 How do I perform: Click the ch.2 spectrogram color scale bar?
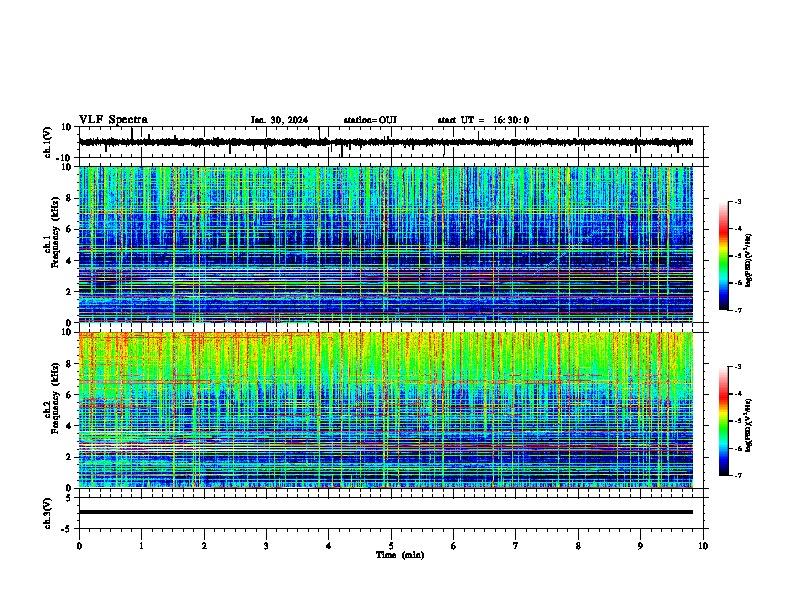pyautogui.click(x=724, y=421)
